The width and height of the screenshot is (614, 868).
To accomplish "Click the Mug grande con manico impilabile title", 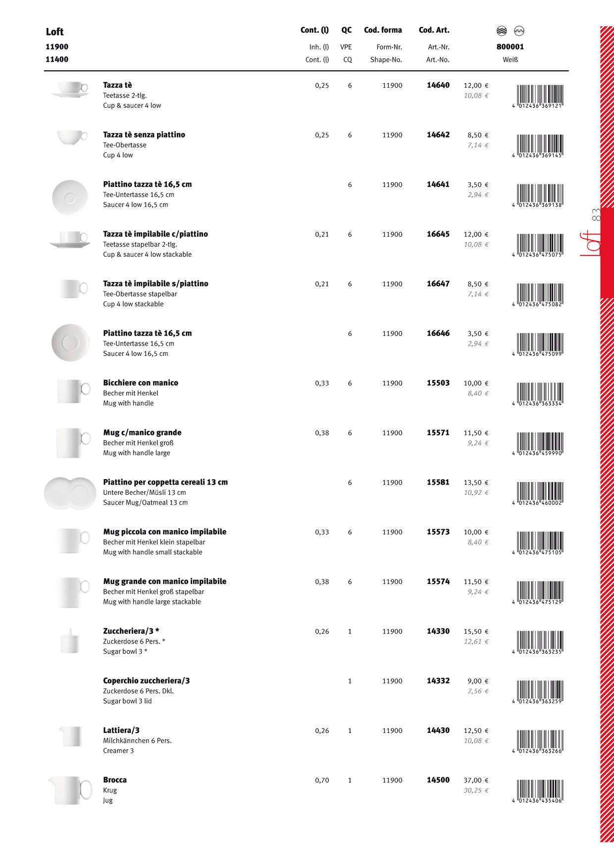I will (164, 581).
